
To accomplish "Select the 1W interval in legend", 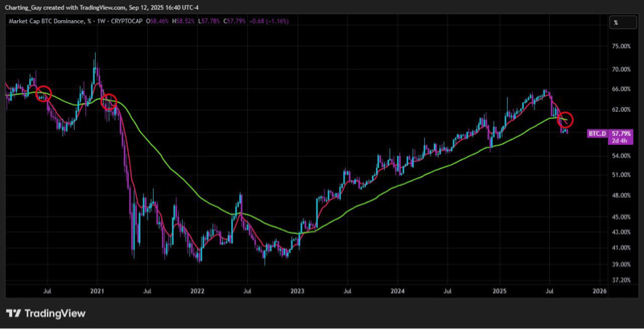I will click(x=103, y=21).
